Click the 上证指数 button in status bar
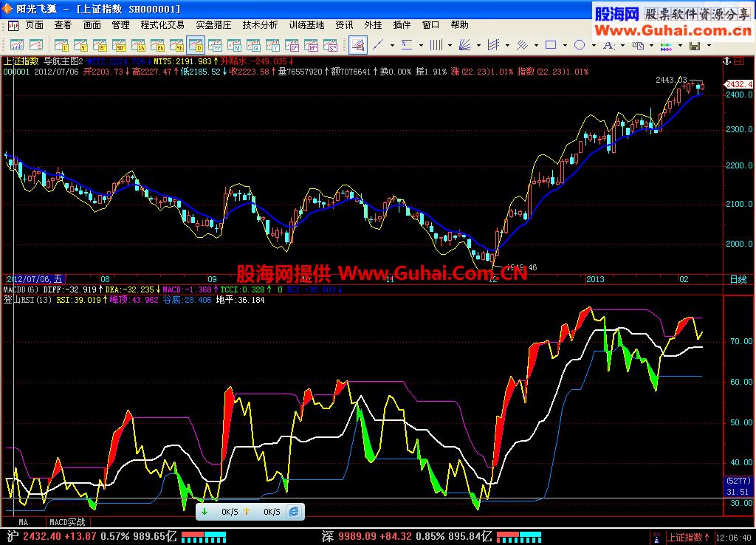This screenshot has height=545, width=756. (684, 537)
